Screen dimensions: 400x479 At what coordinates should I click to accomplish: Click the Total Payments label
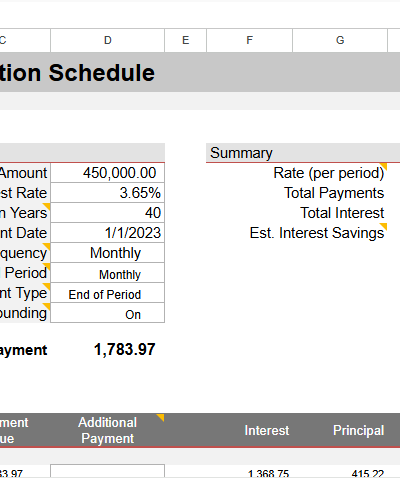pyautogui.click(x=334, y=193)
